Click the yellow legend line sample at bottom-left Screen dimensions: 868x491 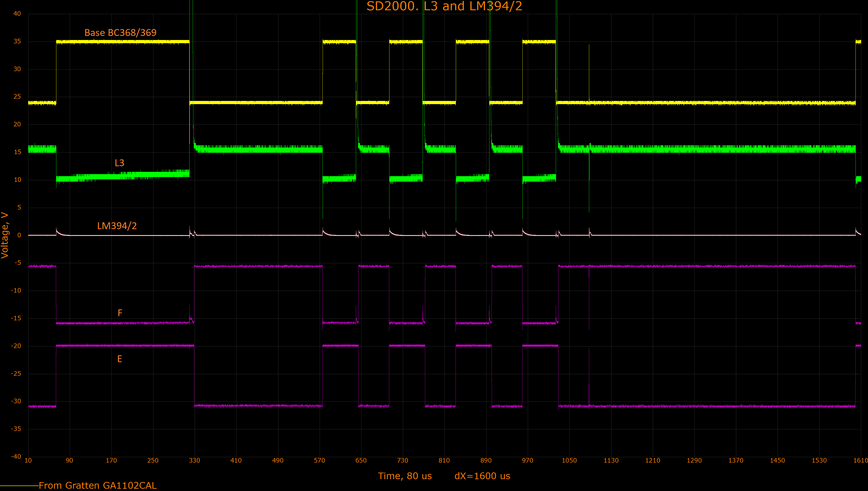19,486
